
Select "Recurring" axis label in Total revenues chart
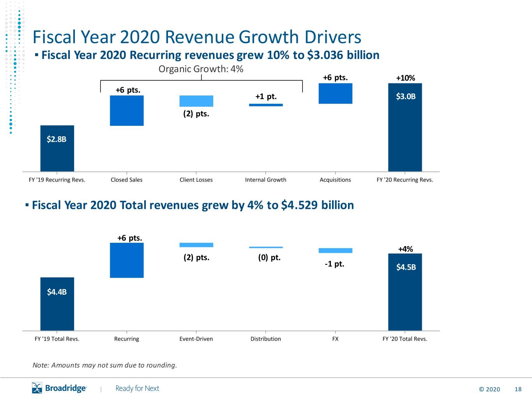(127, 339)
